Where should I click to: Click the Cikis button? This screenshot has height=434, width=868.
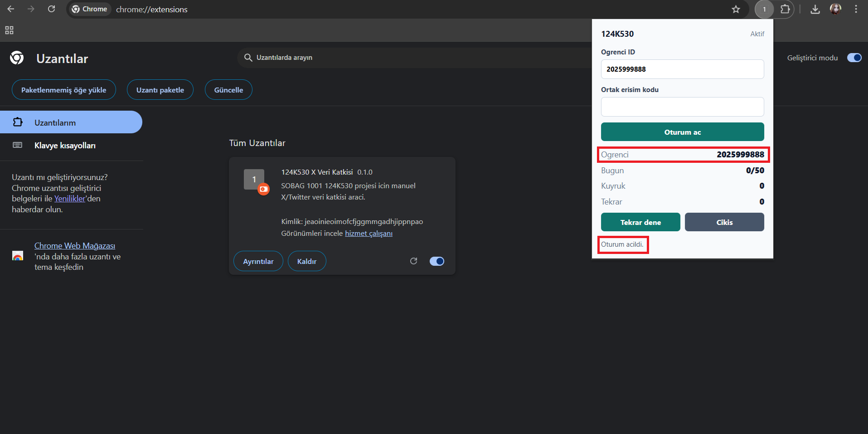coord(724,222)
